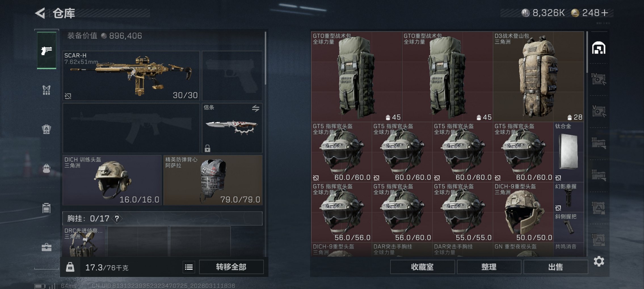Click the 出售 sell button

[555, 267]
